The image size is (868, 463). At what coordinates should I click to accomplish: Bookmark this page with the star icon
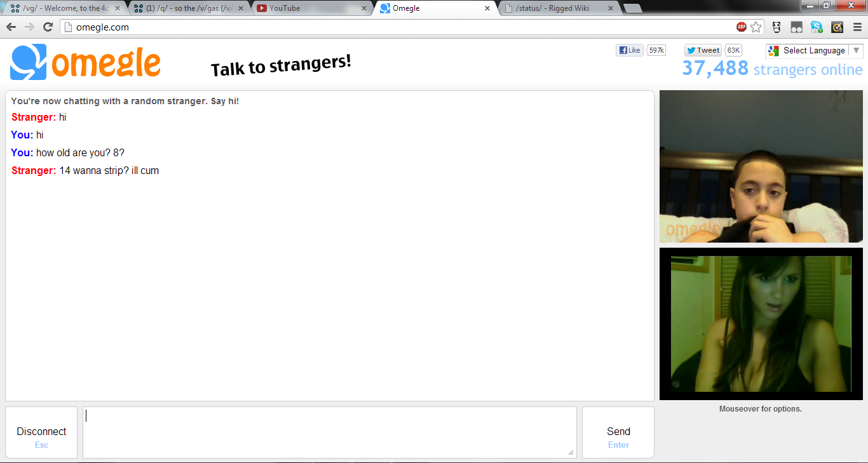[x=756, y=27]
